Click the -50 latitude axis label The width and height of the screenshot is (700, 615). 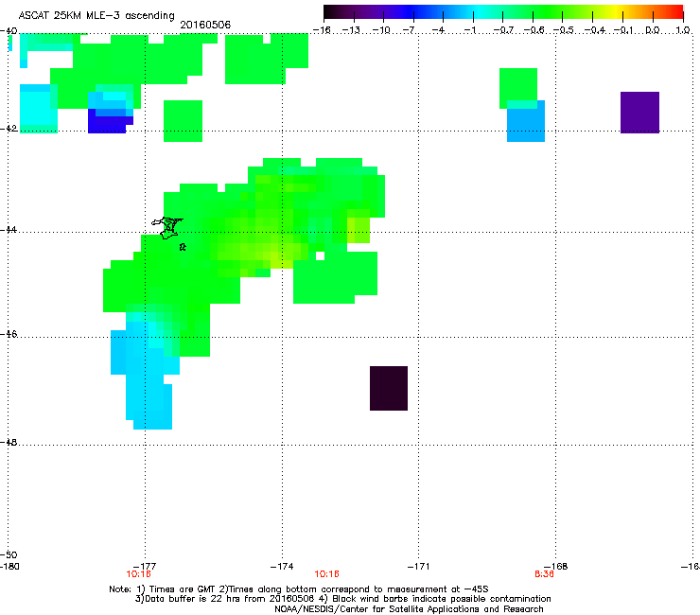coord(9,554)
